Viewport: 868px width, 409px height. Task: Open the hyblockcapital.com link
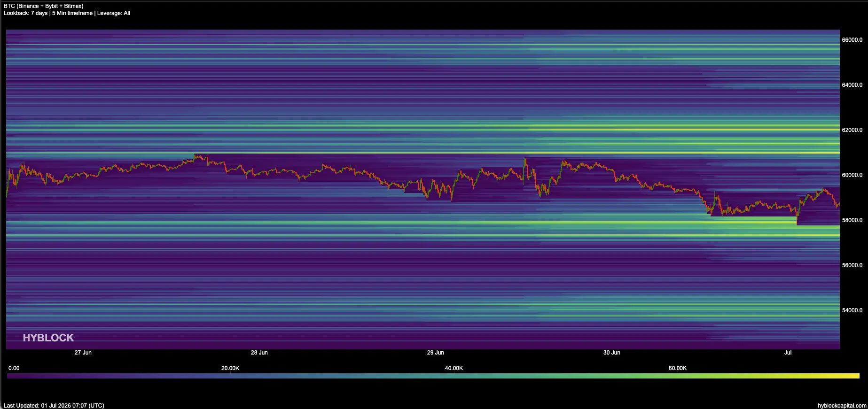coord(842,406)
